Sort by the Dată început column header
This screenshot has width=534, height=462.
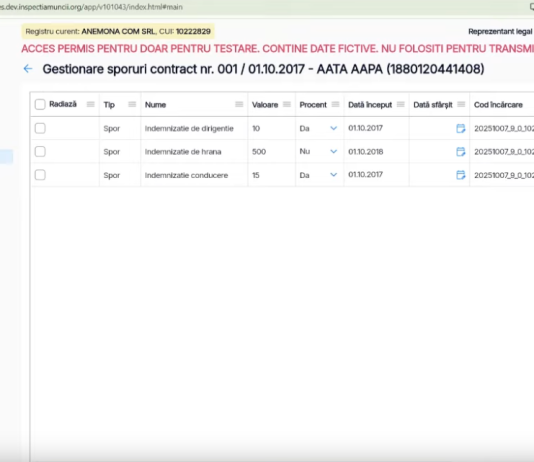tap(370, 105)
